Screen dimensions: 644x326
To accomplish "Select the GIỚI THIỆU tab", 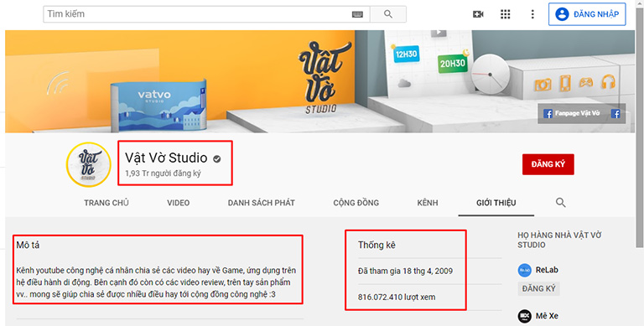I will click(496, 203).
